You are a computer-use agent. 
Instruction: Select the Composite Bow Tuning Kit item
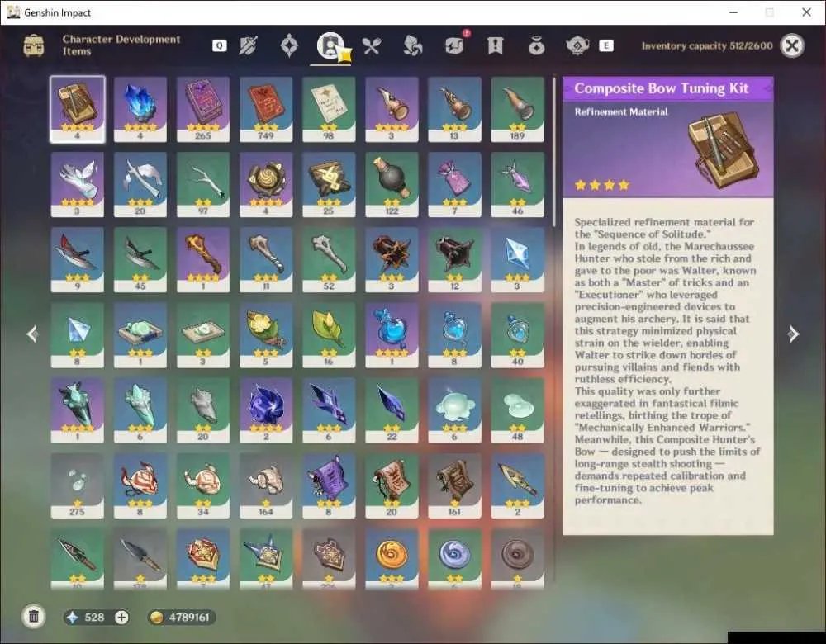point(78,109)
